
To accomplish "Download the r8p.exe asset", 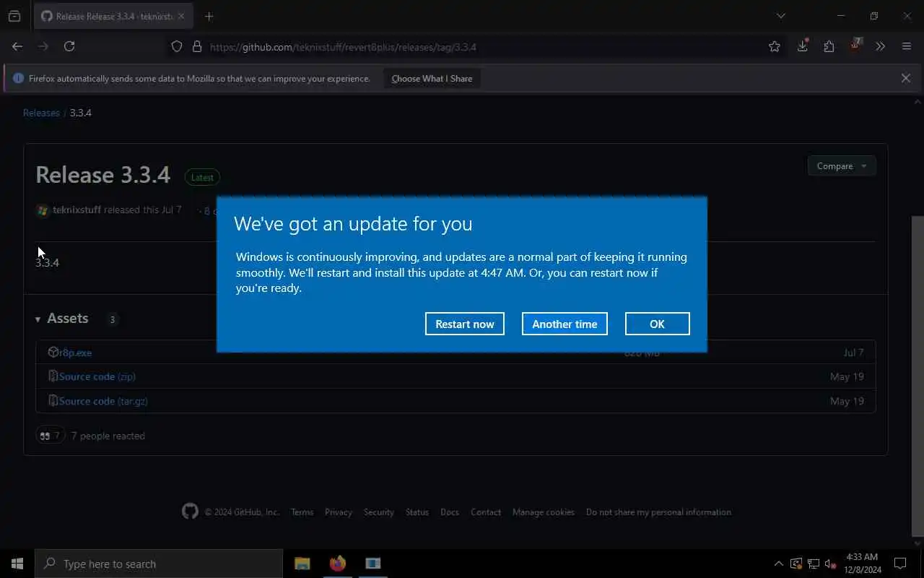I will 75,353.
